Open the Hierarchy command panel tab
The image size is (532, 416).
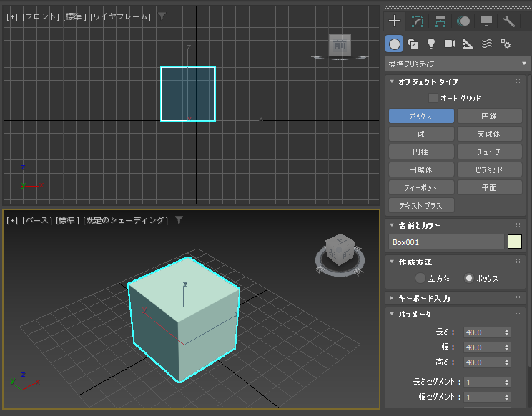pos(440,21)
